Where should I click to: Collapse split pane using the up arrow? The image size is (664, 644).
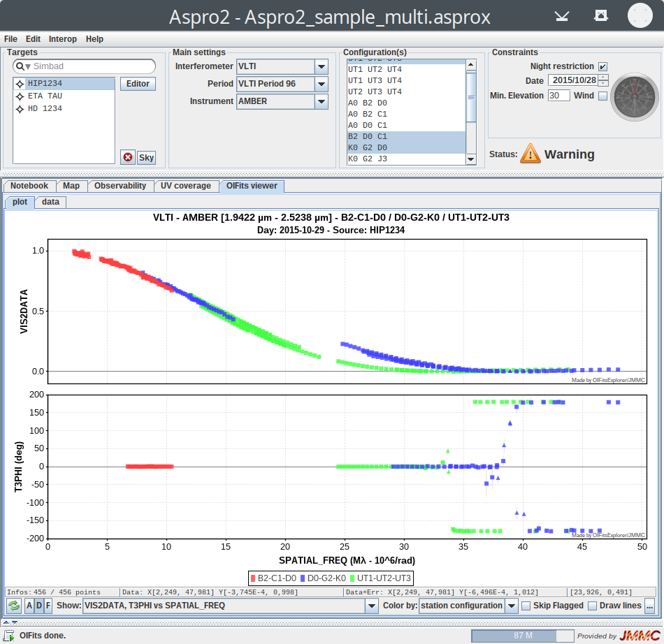[6, 622]
